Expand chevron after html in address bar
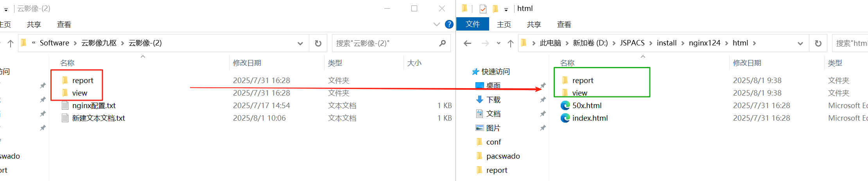The height and width of the screenshot is (181, 868). 754,43
